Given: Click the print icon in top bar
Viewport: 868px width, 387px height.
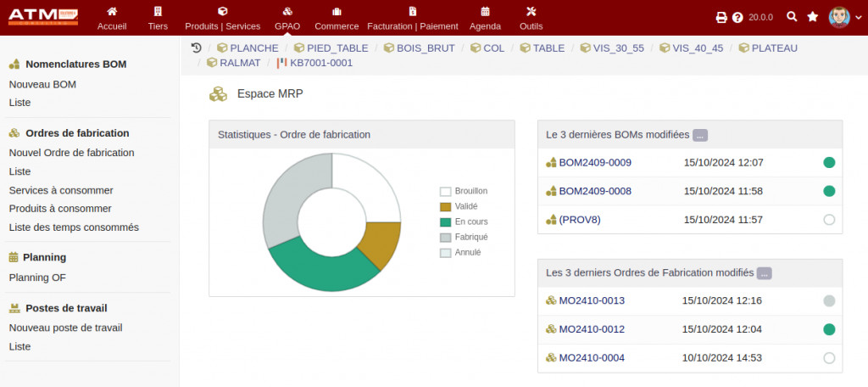Looking at the screenshot, I should pyautogui.click(x=721, y=17).
